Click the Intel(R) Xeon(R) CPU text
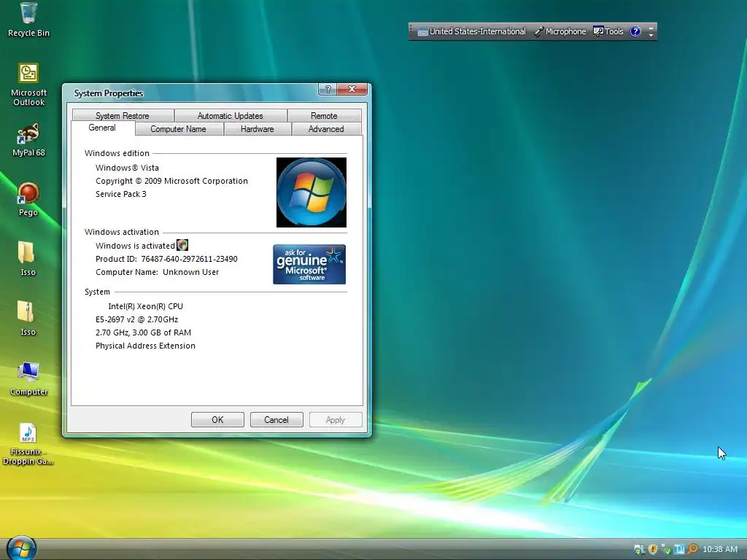 pyautogui.click(x=146, y=306)
